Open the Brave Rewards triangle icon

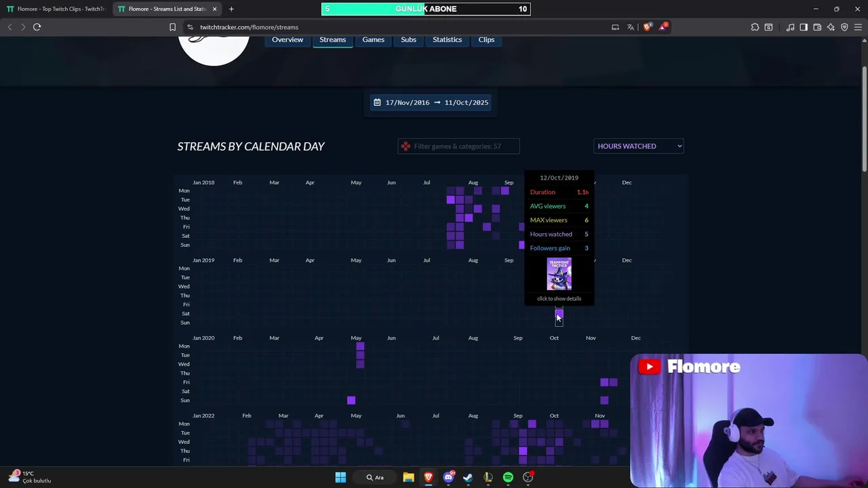(663, 27)
